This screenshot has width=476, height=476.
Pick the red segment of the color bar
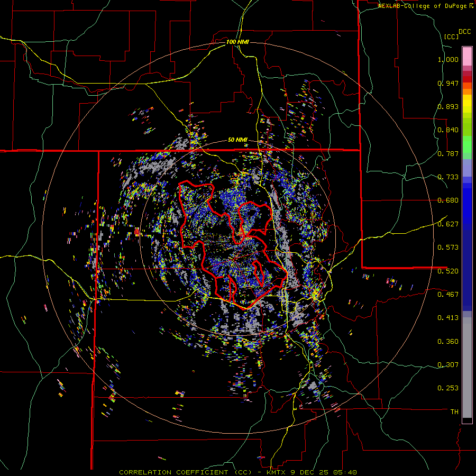pos(467,79)
